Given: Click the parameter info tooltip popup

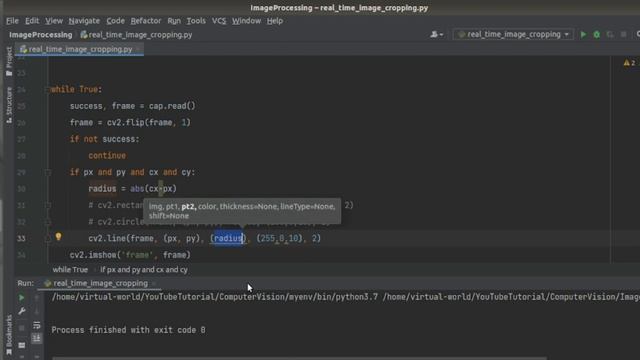Looking at the screenshot, I should coord(242,211).
